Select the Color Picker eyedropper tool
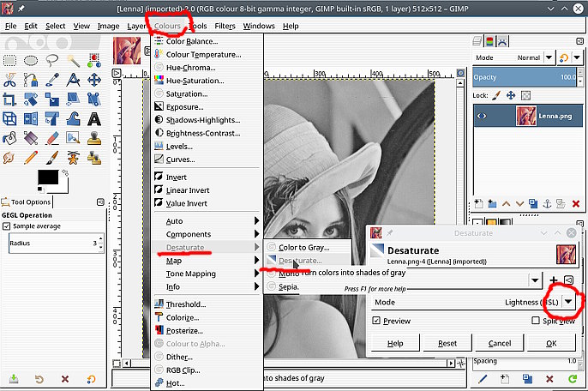Viewport: 588px width, 391px height. [52, 80]
